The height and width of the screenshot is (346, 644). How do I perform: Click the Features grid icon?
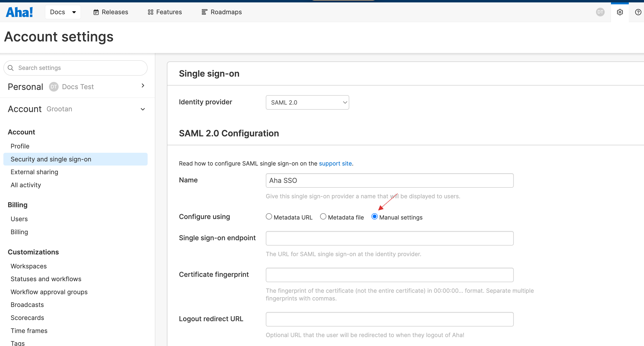point(151,12)
